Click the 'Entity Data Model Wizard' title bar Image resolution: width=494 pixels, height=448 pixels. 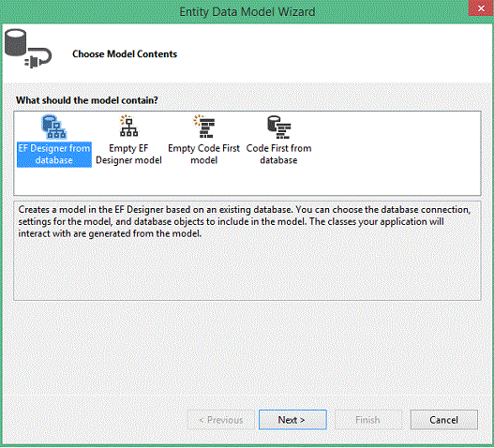[x=247, y=12]
